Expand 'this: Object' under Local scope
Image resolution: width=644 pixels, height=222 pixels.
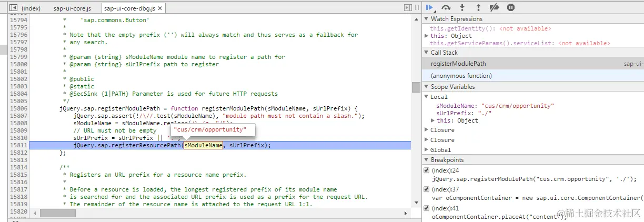(432, 120)
